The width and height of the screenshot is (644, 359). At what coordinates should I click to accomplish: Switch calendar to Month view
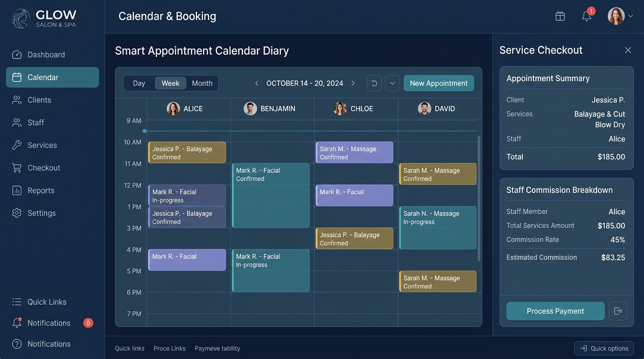(202, 83)
